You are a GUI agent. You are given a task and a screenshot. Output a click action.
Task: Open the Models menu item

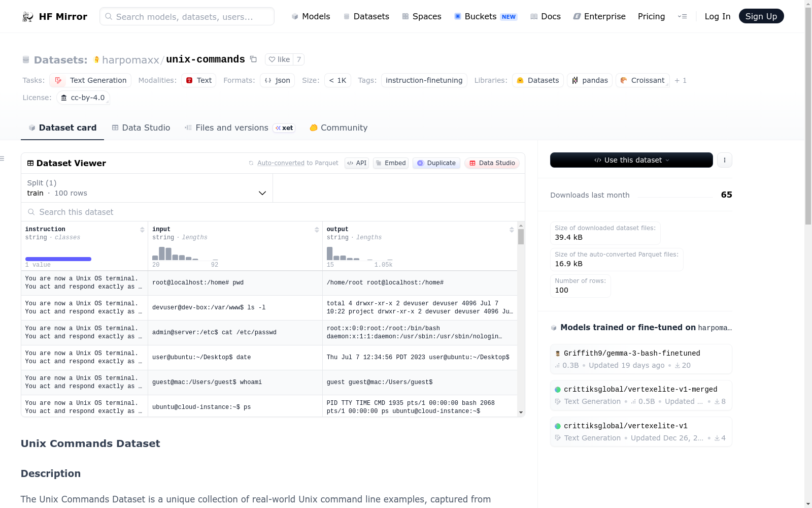pyautogui.click(x=311, y=16)
